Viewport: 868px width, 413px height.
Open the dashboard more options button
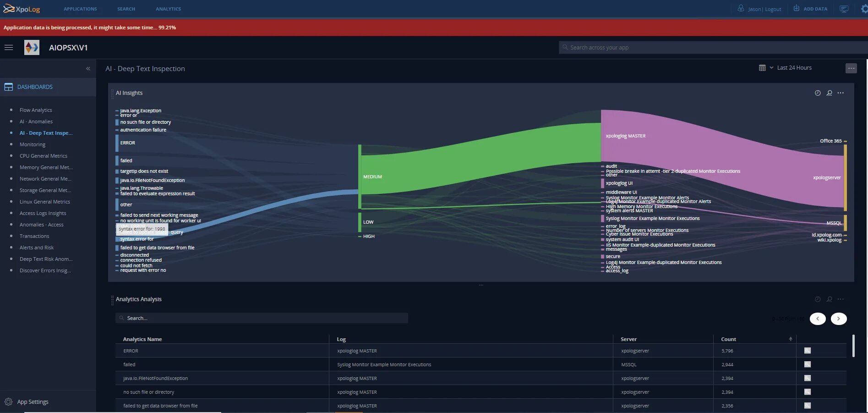tap(851, 68)
